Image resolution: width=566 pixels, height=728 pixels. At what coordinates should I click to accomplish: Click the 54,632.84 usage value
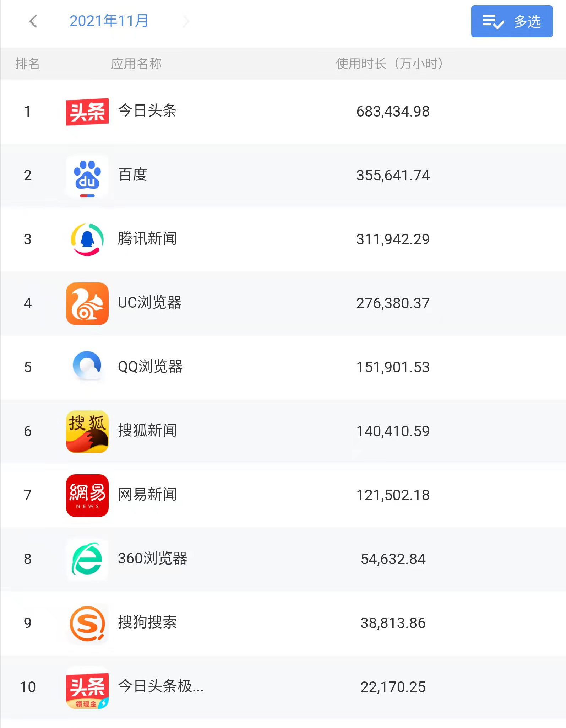click(393, 559)
